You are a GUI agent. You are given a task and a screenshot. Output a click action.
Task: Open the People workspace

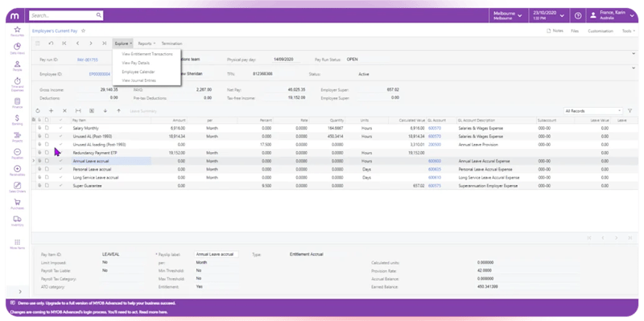click(x=17, y=66)
